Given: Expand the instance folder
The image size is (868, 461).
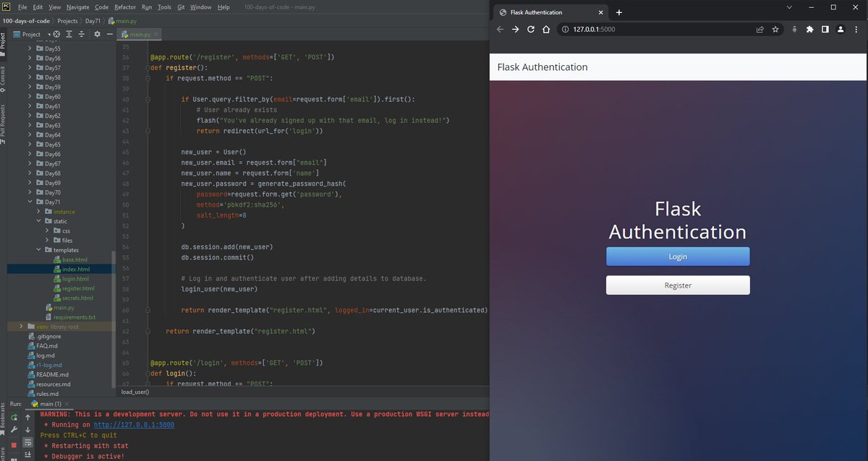Looking at the screenshot, I should click(x=39, y=212).
